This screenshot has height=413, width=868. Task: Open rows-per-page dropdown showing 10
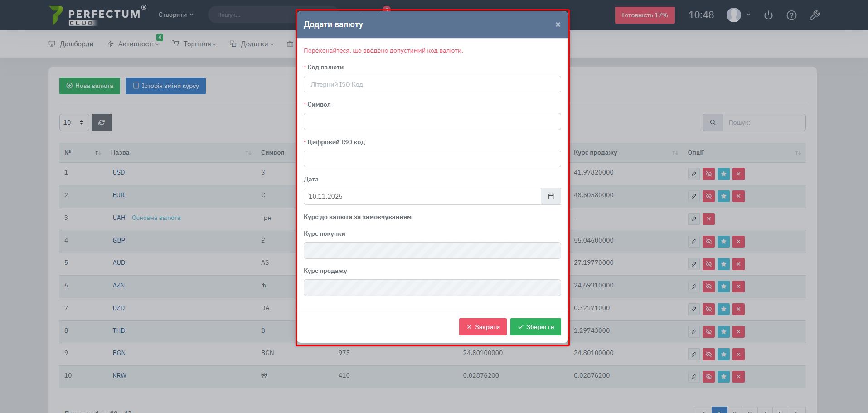[x=74, y=122]
